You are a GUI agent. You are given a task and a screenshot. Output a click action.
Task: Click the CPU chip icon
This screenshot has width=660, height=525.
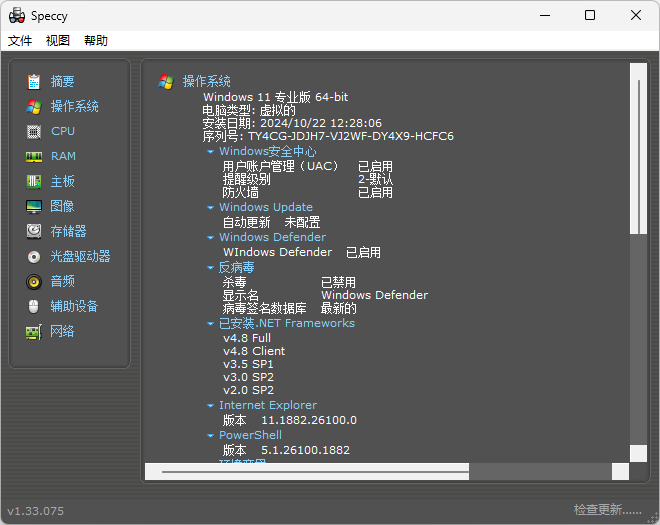pos(34,132)
